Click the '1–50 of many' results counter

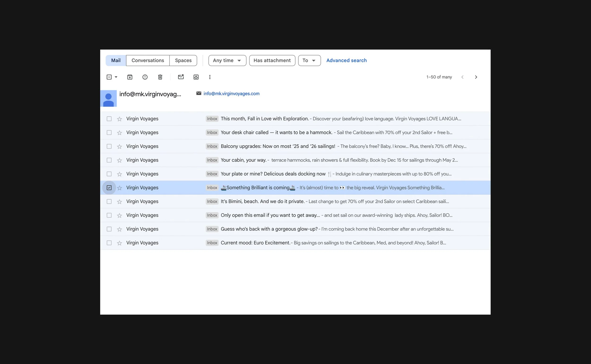(439, 77)
